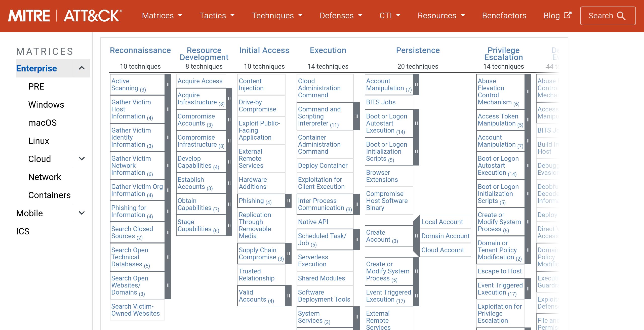
Task: Select ICS in the sidebar
Action: click(x=23, y=231)
